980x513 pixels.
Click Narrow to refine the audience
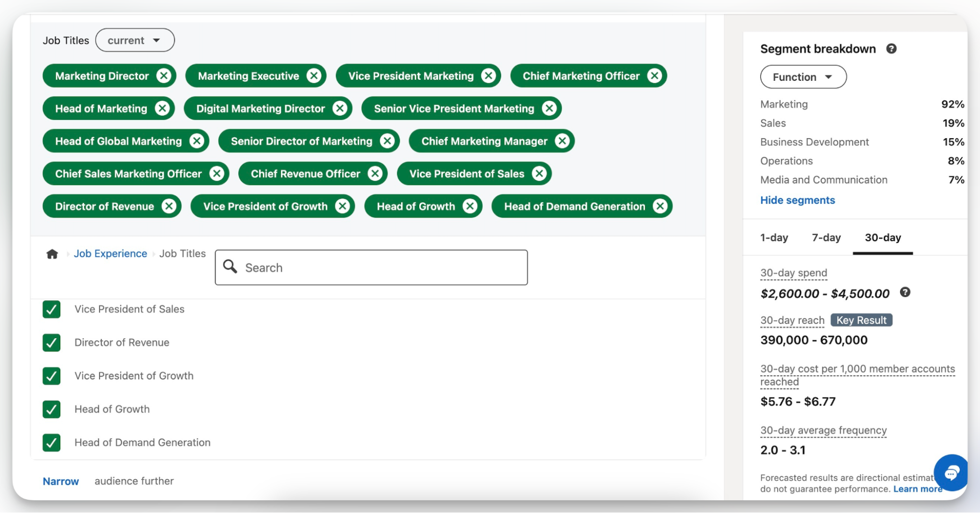coord(60,481)
